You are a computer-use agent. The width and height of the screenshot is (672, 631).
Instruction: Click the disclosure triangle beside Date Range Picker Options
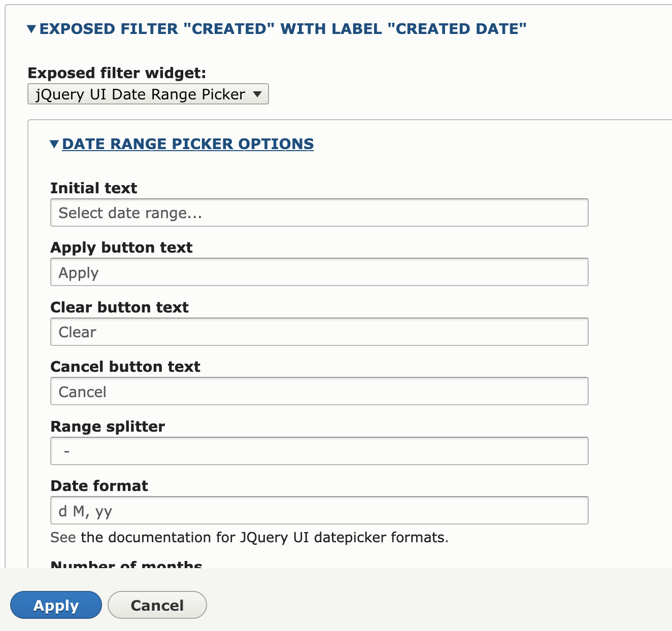[54, 145]
